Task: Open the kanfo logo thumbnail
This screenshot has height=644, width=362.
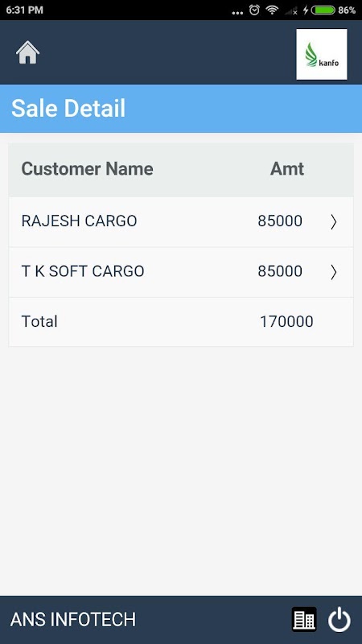Action: coord(321,54)
